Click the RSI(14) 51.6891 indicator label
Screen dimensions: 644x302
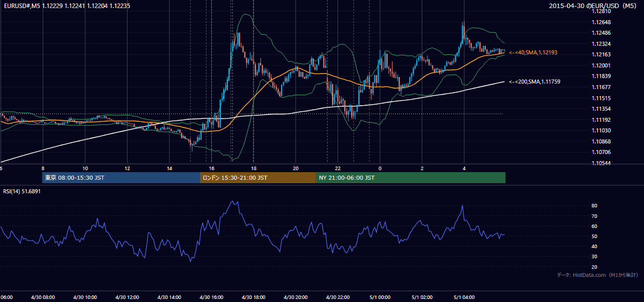click(x=22, y=191)
